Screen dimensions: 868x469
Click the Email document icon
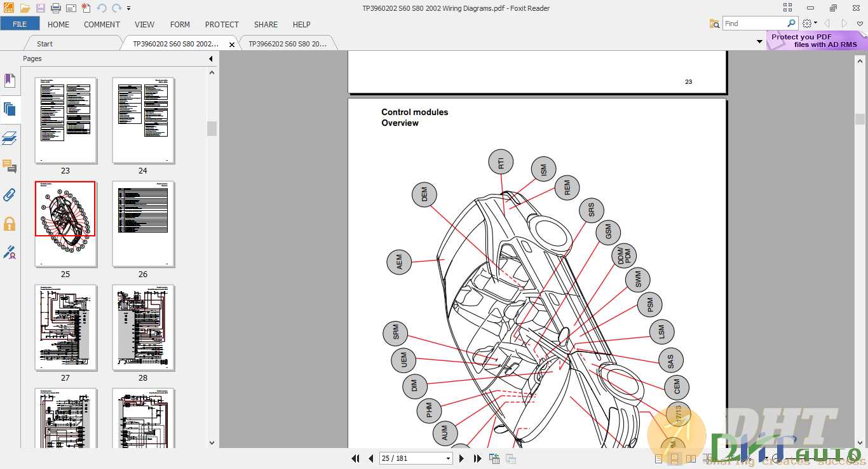71,8
